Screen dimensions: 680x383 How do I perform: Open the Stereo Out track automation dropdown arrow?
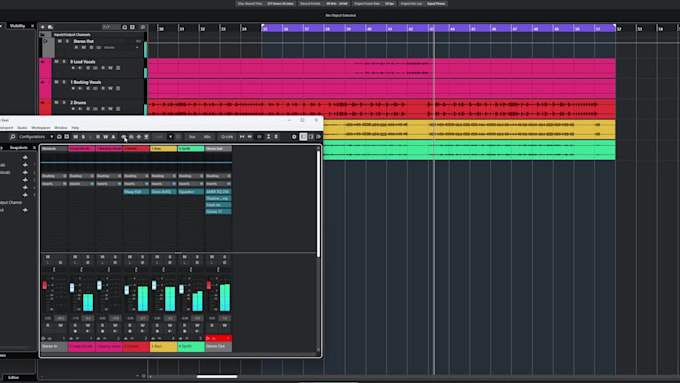(x=137, y=47)
